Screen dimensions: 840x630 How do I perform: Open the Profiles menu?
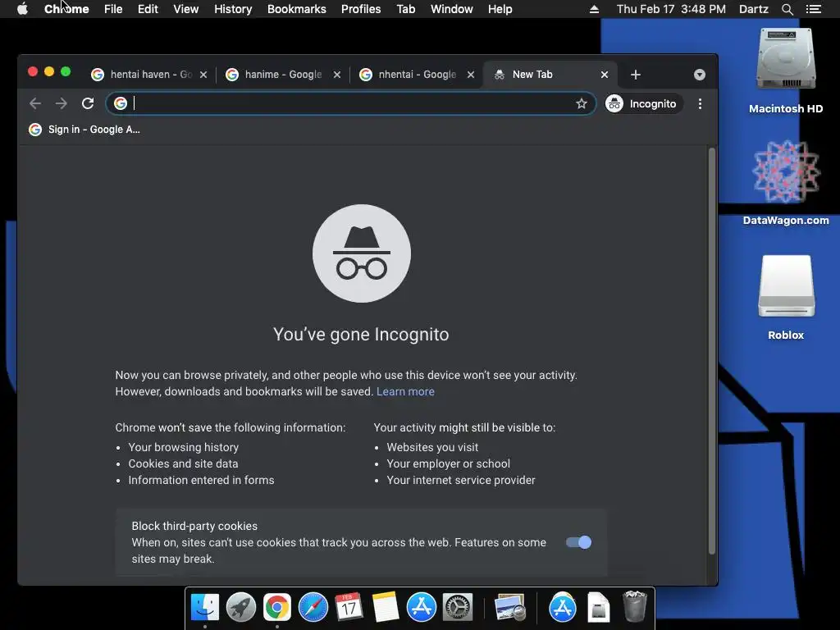361,9
